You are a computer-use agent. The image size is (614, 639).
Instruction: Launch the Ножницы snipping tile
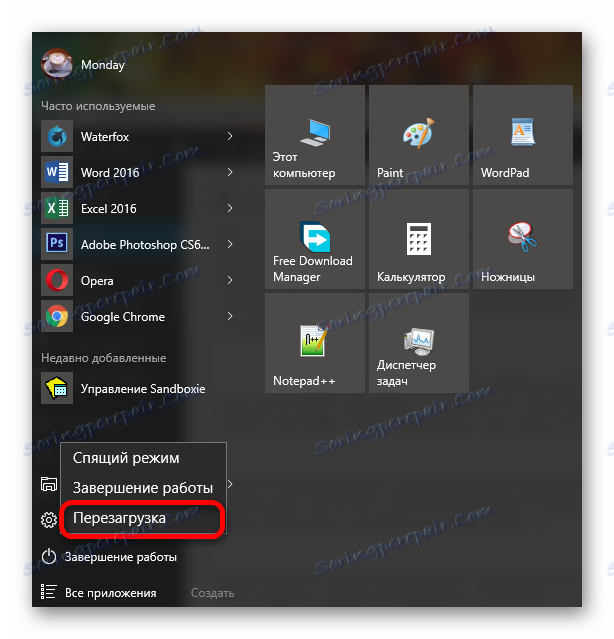[523, 239]
